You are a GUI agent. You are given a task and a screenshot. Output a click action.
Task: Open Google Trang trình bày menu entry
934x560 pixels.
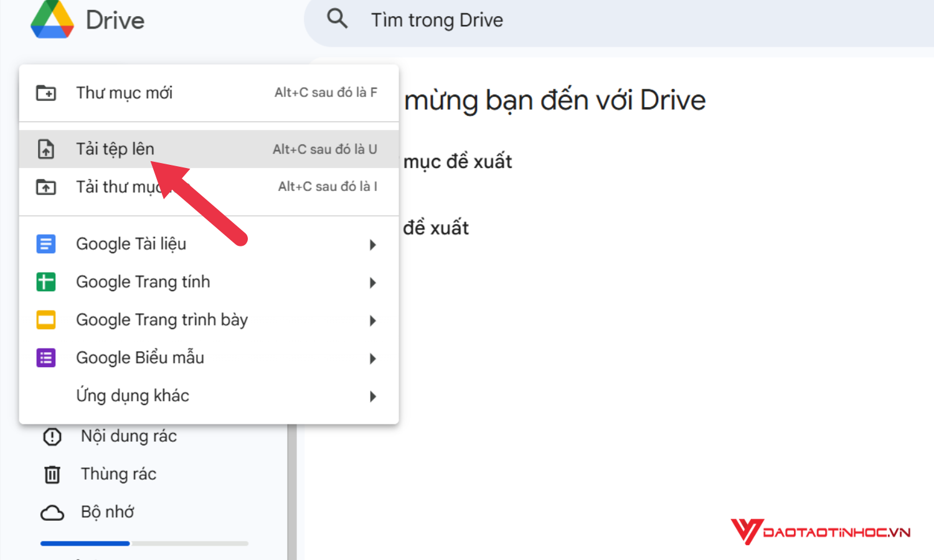pos(209,320)
